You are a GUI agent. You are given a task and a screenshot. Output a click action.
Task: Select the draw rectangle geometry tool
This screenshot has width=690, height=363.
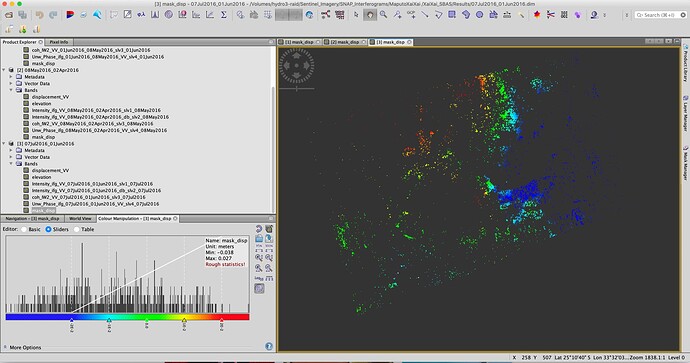pyautogui.click(x=452, y=15)
